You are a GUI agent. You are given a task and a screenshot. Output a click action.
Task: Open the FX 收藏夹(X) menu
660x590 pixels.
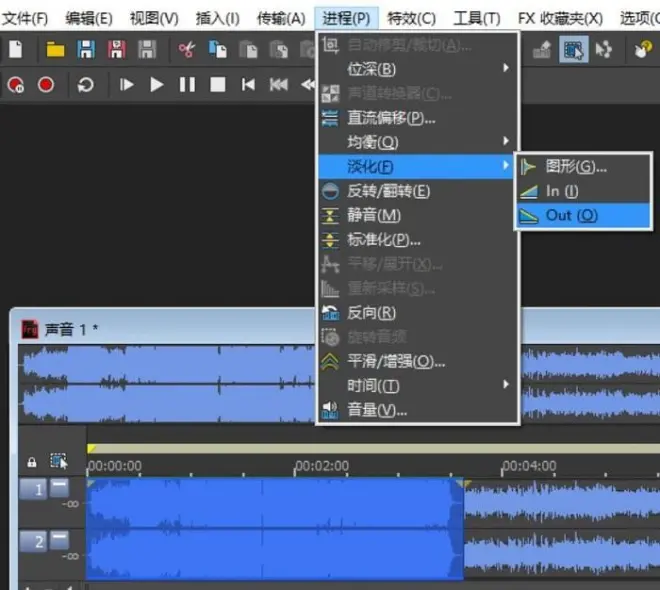(560, 19)
